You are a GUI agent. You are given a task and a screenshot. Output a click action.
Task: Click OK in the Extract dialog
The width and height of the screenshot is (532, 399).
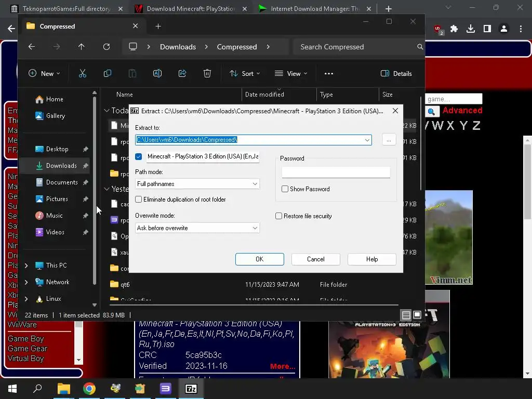(260, 259)
